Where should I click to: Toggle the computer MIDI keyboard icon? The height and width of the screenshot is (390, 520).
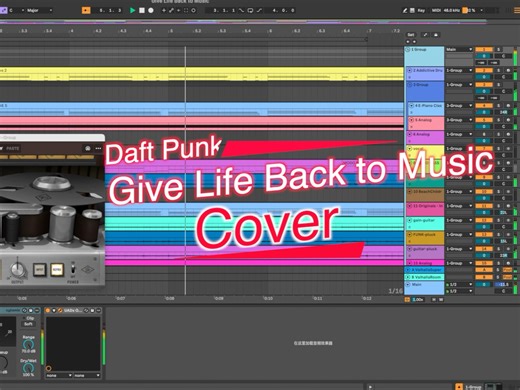(412, 10)
